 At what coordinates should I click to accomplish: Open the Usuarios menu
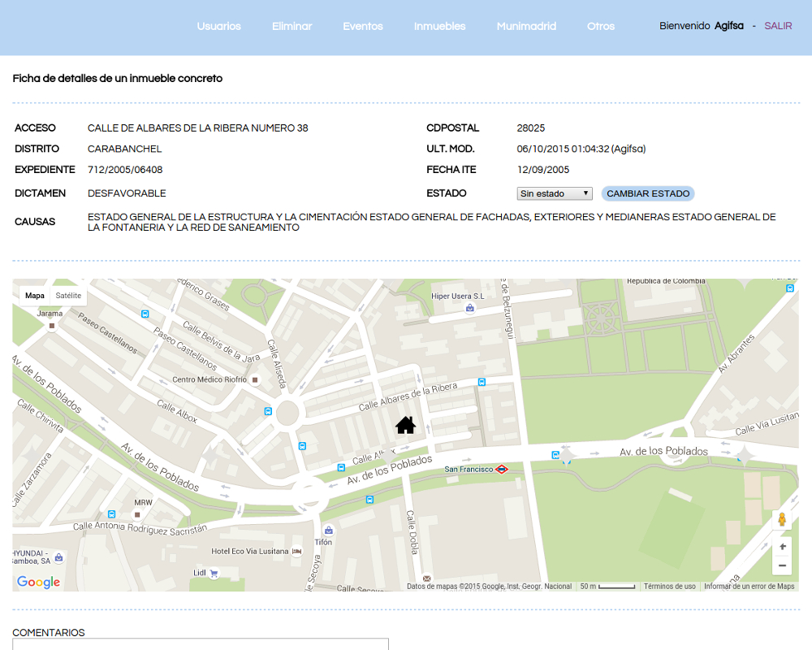coord(218,26)
